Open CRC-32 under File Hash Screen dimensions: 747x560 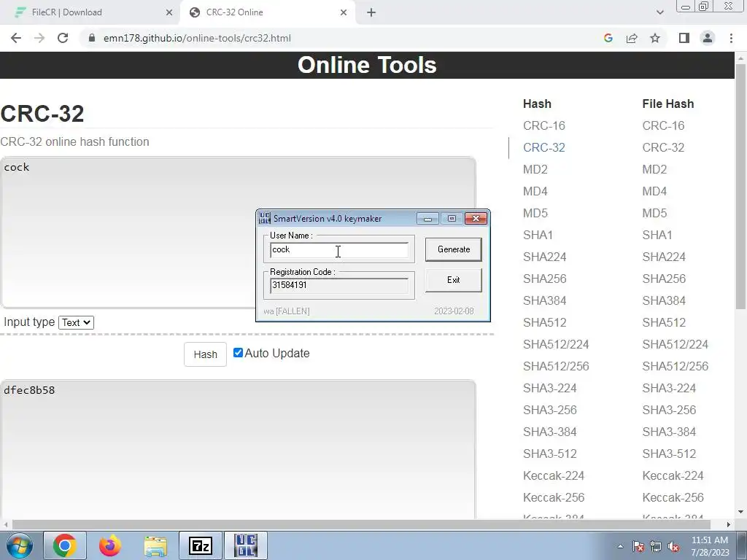pyautogui.click(x=663, y=147)
